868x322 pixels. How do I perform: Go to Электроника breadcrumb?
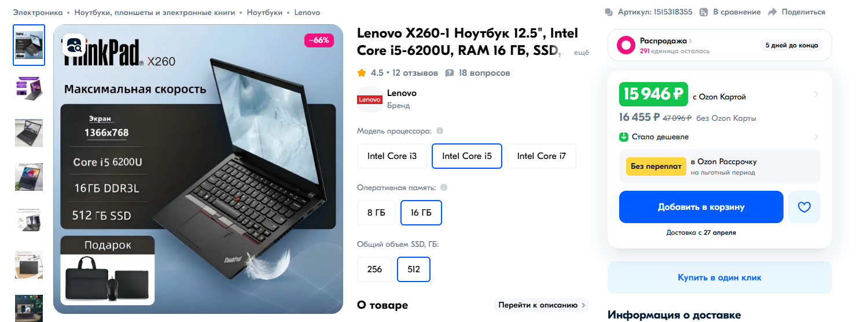(36, 12)
